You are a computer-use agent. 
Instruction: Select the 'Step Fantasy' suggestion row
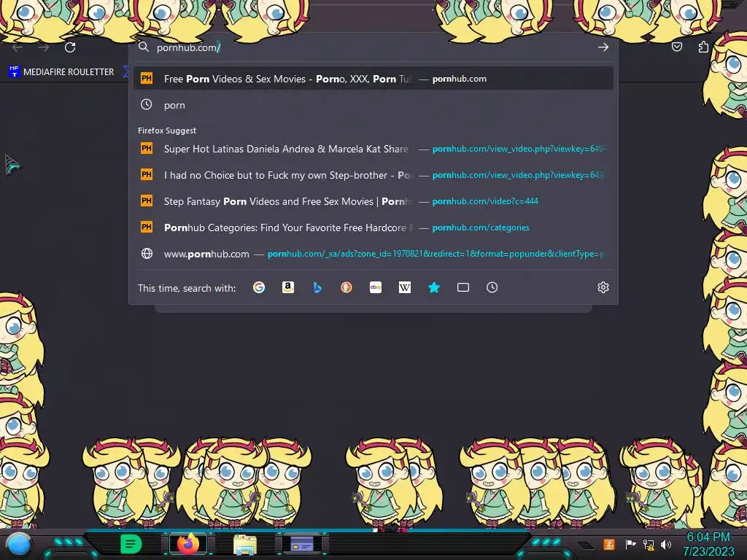point(373,201)
